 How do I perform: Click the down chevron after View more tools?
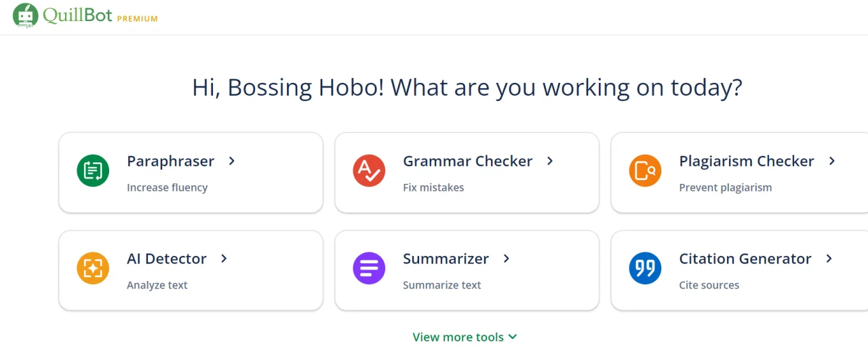coord(513,337)
